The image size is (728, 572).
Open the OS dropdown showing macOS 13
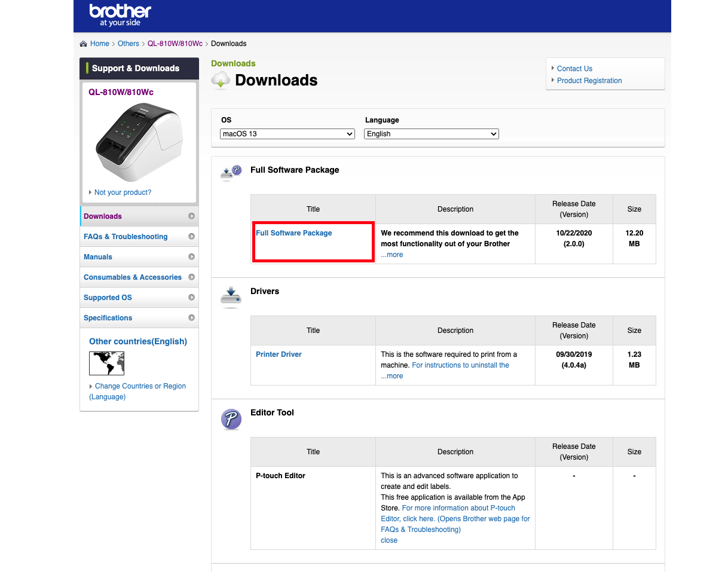coord(287,134)
